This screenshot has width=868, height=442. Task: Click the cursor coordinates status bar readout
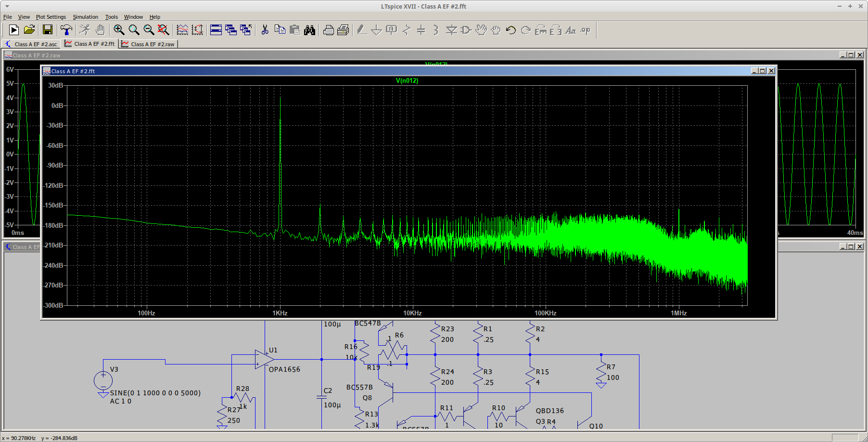coord(39,438)
